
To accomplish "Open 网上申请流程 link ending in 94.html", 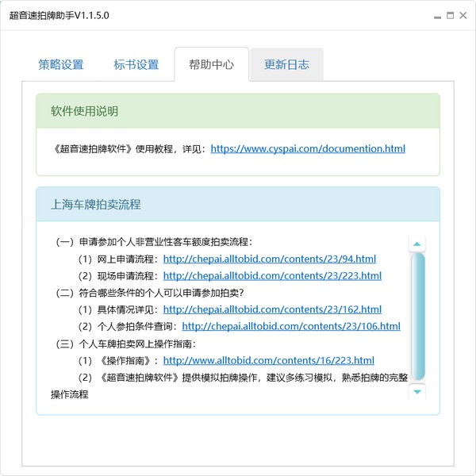I will pos(269,259).
